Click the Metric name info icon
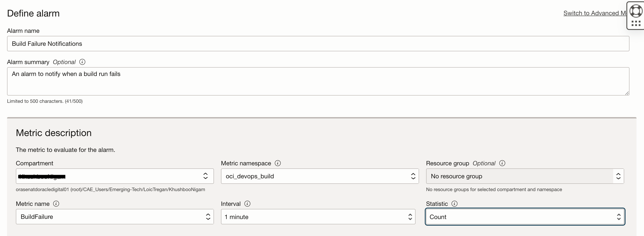644x236 pixels. point(56,203)
